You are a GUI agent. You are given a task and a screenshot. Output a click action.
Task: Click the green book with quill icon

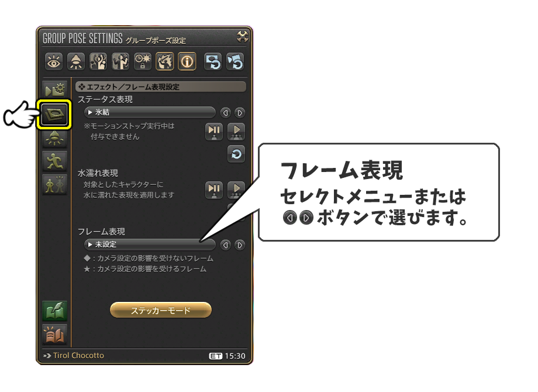tap(54, 311)
